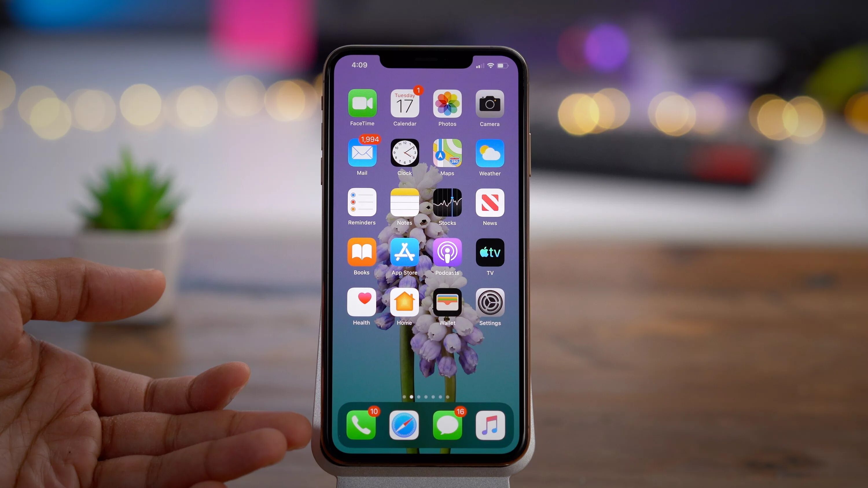Open the Wallet app

[446, 304]
